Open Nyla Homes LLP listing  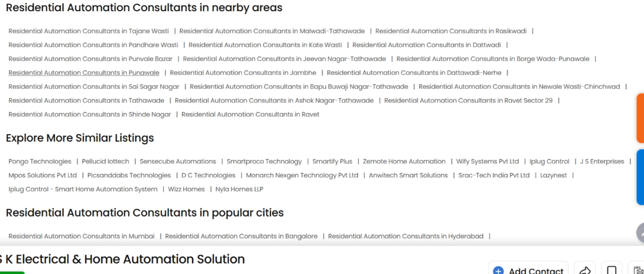point(239,189)
